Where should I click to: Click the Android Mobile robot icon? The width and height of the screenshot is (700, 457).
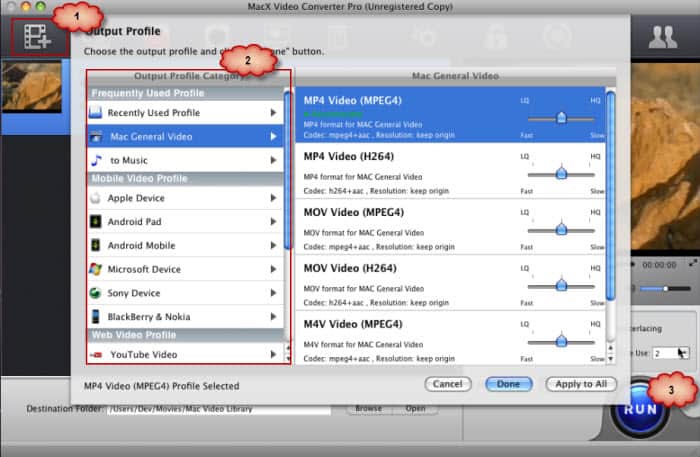coord(96,245)
